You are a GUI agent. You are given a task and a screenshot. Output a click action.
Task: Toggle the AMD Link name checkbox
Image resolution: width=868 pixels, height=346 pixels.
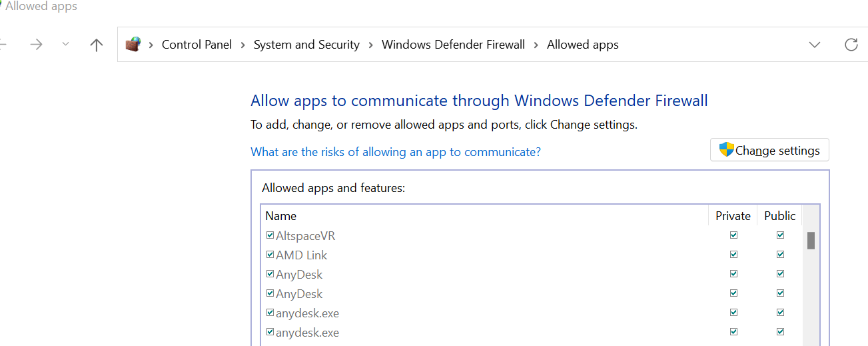tap(270, 255)
